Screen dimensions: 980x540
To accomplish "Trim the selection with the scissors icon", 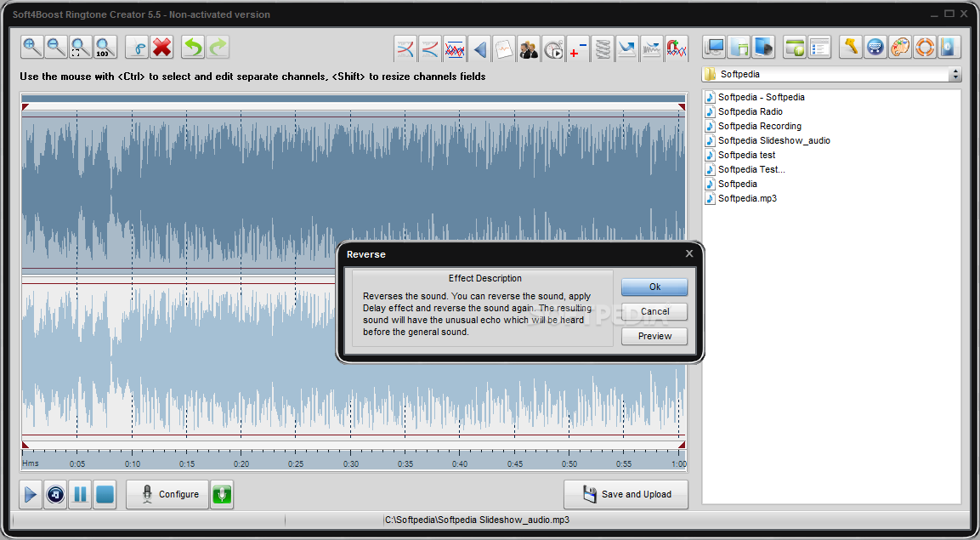I will 137,48.
